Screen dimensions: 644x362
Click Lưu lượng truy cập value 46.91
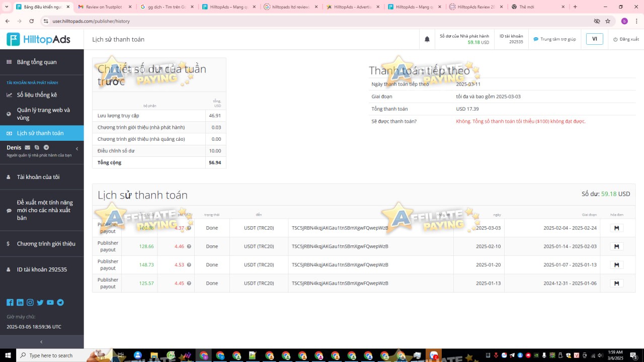click(x=215, y=116)
